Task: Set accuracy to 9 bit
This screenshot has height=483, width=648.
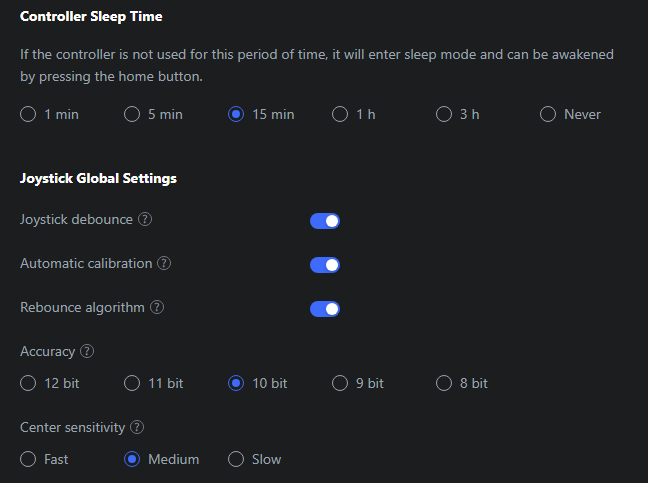Action: [x=340, y=383]
